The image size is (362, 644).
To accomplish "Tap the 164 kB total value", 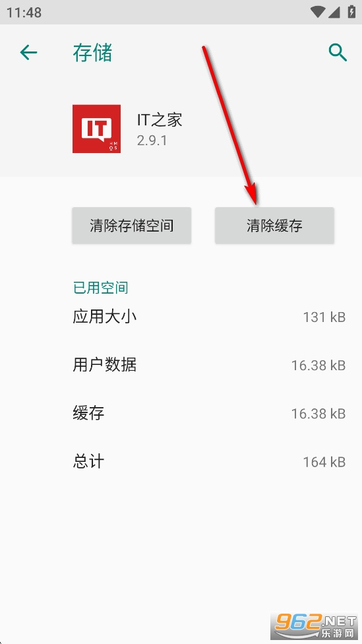I will (x=324, y=462).
